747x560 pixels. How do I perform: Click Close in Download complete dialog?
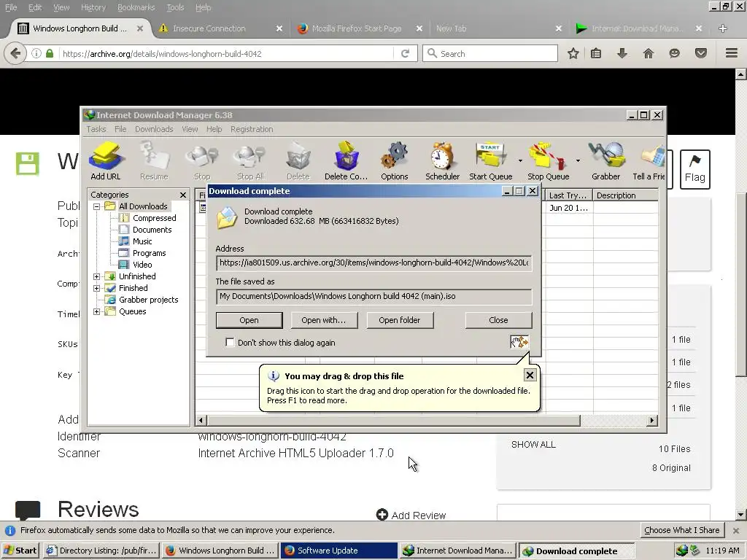point(498,320)
